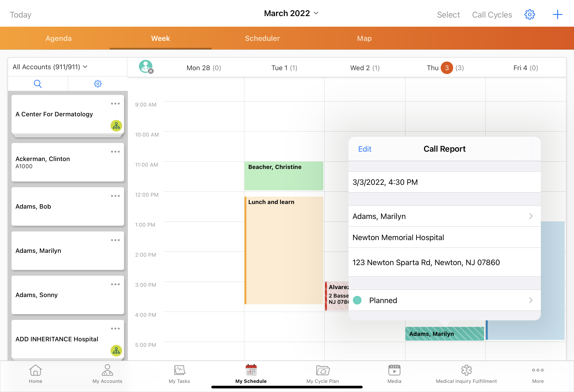Open the schedule settings gear in header
This screenshot has width=574, height=392.
coord(529,15)
